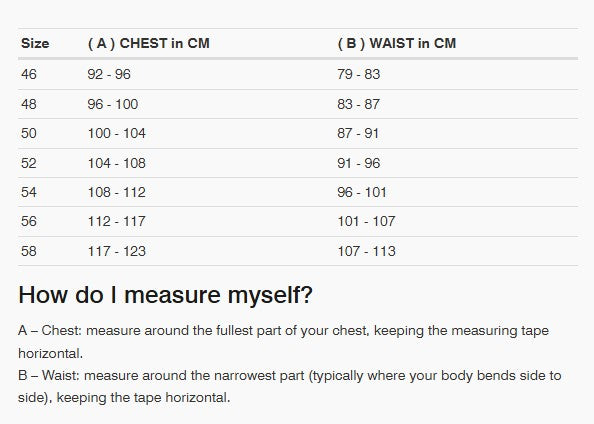Image resolution: width=594 pixels, height=424 pixels.
Task: Click chest value 104 - 108
Action: [117, 163]
